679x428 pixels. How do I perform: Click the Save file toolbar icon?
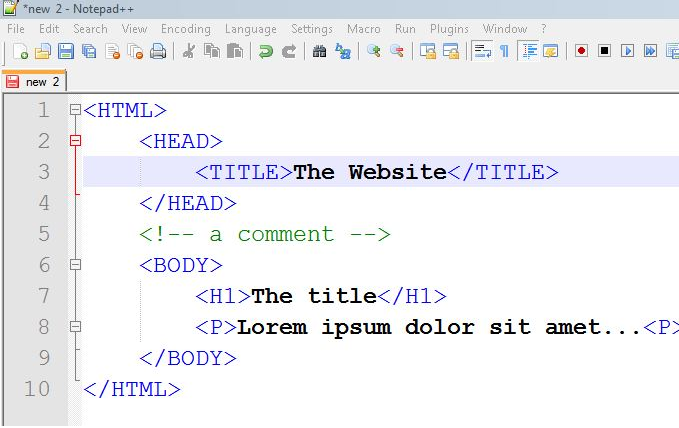tap(66, 51)
